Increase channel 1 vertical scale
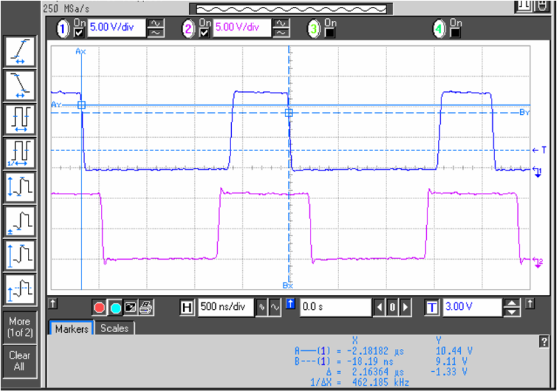 155,24
